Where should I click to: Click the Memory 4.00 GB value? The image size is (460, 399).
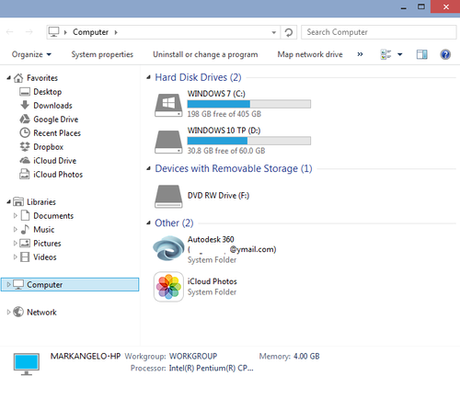click(x=307, y=356)
